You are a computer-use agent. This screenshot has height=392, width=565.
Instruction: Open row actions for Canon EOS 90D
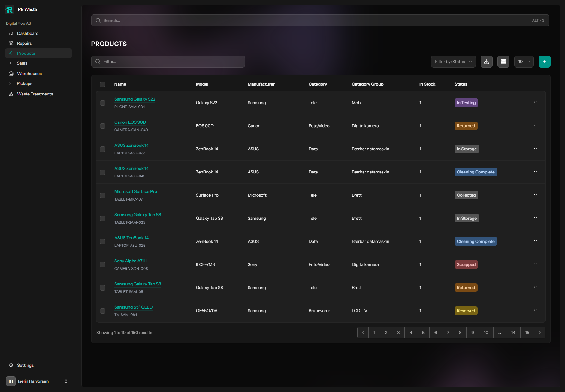[535, 125]
